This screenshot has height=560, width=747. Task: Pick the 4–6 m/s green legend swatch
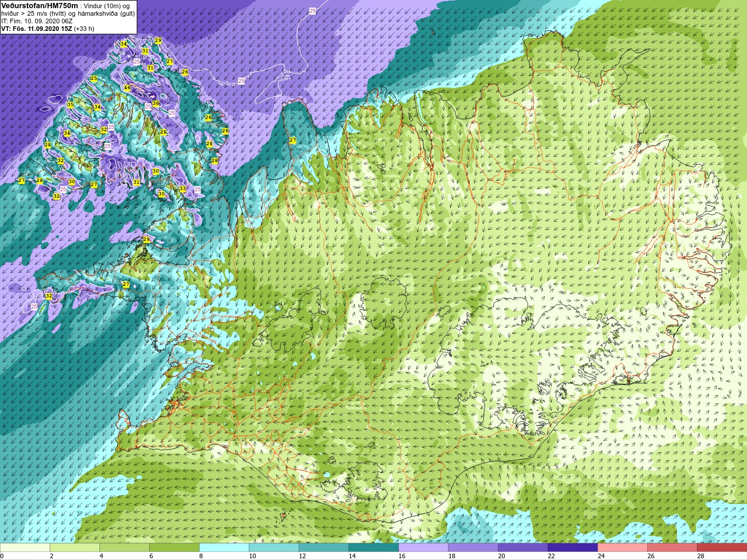pos(124,548)
